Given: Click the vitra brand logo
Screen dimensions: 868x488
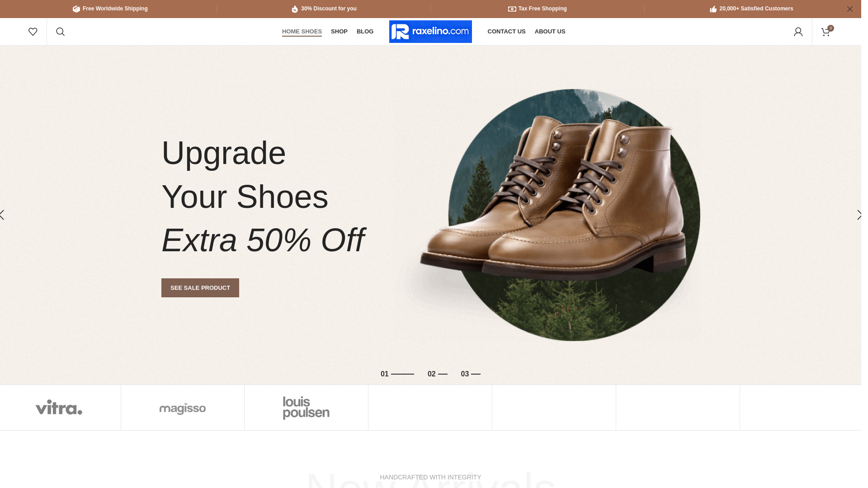Looking at the screenshot, I should pyautogui.click(x=59, y=408).
